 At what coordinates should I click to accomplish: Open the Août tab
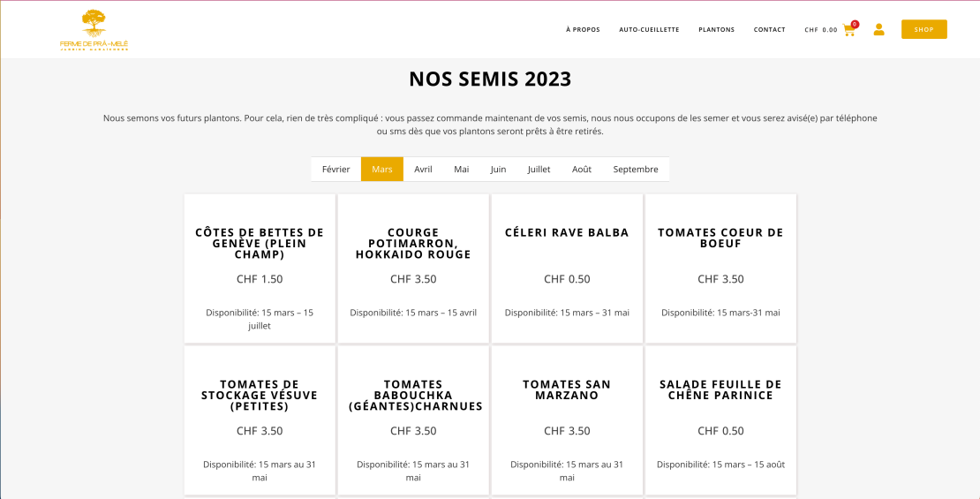(x=581, y=169)
